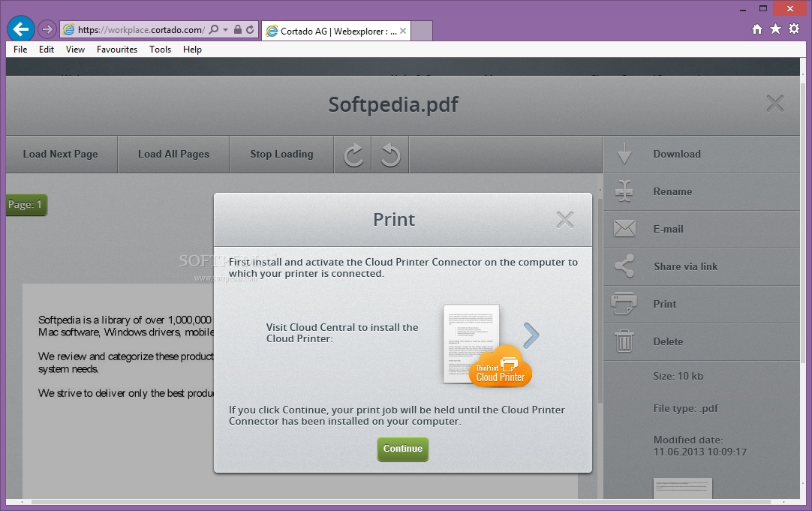Screen dimensions: 812x511
Task: Open the address bar dropdown arrow
Action: coord(225,30)
